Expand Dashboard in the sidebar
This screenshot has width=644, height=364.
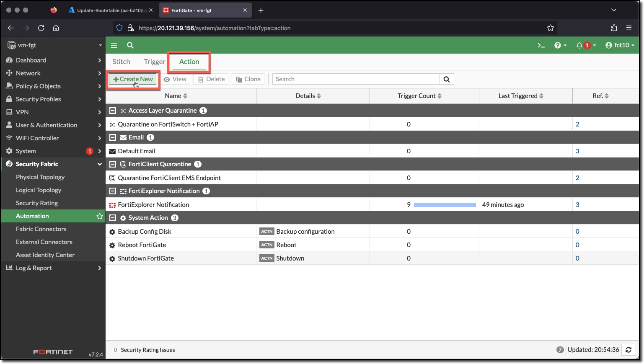(53, 60)
